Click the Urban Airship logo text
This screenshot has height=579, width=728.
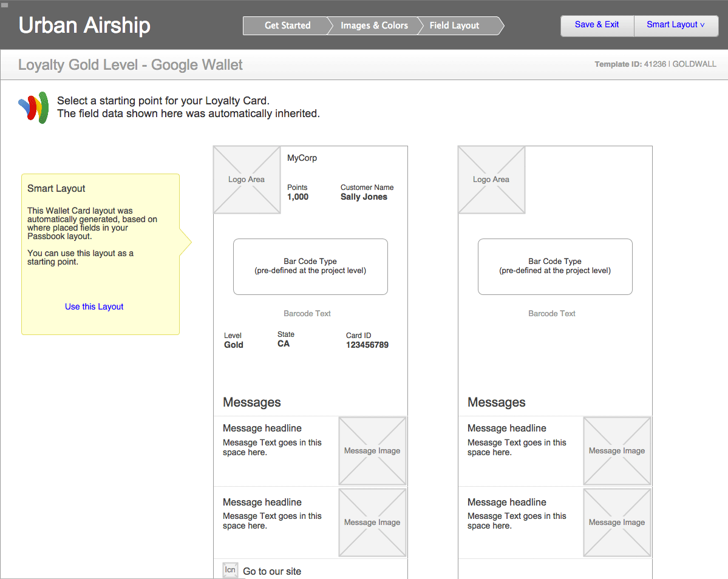point(84,25)
